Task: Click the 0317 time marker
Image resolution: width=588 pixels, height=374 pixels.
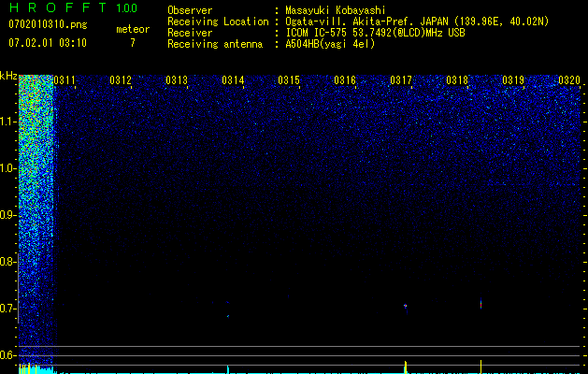Action: [401, 80]
